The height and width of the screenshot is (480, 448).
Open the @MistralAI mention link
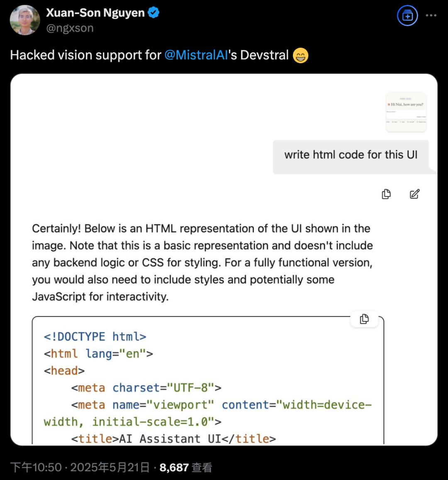[x=196, y=55]
